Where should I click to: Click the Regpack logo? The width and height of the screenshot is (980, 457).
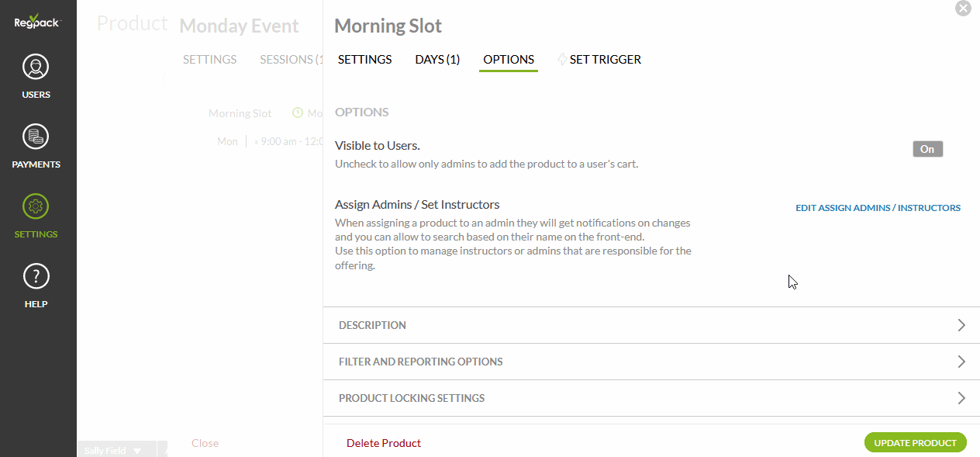[36, 21]
